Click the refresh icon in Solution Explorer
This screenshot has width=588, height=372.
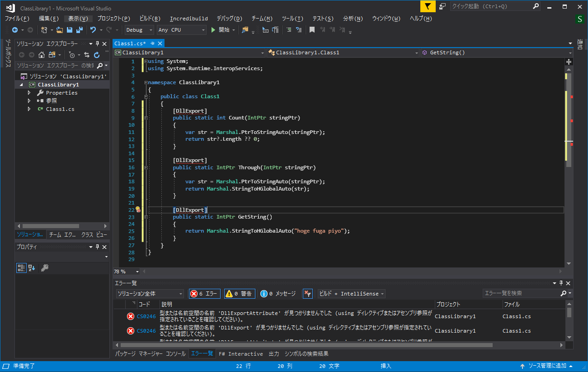pos(96,54)
